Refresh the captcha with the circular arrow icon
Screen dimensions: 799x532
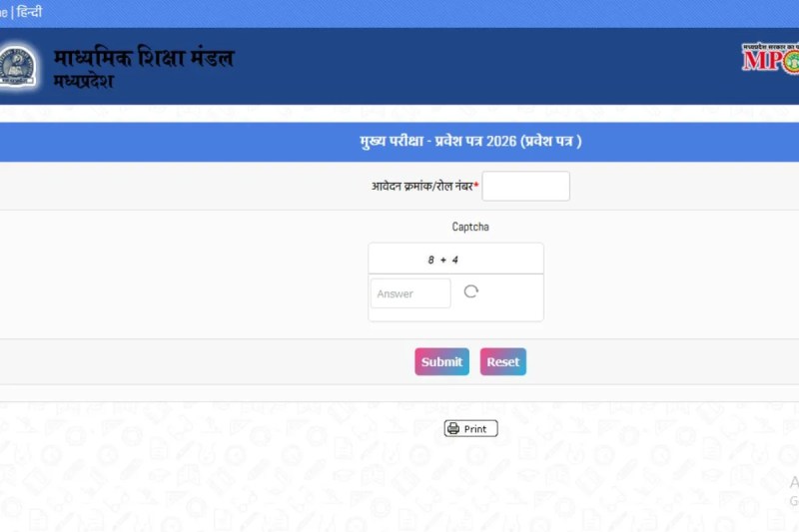pos(470,291)
